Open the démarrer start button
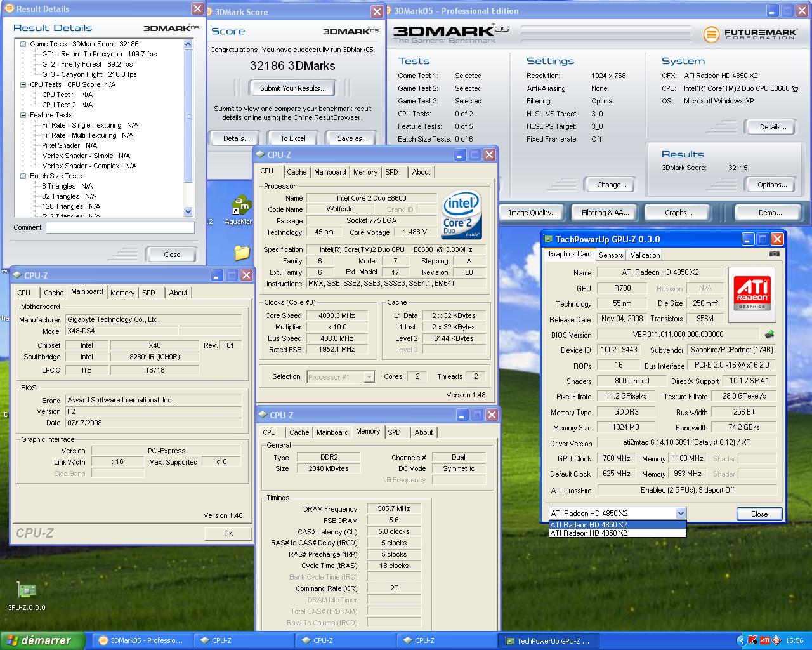Image resolution: width=812 pixels, height=650 pixels. (x=43, y=640)
